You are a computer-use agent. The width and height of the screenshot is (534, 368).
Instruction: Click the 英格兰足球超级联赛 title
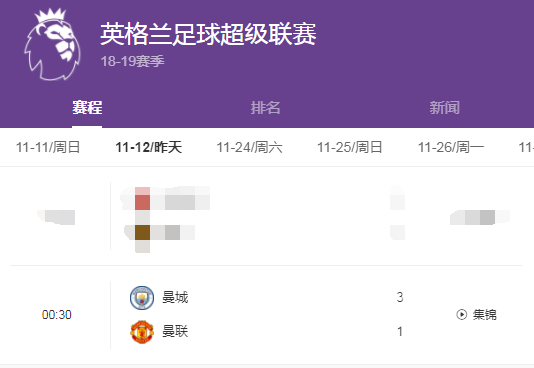click(x=208, y=34)
